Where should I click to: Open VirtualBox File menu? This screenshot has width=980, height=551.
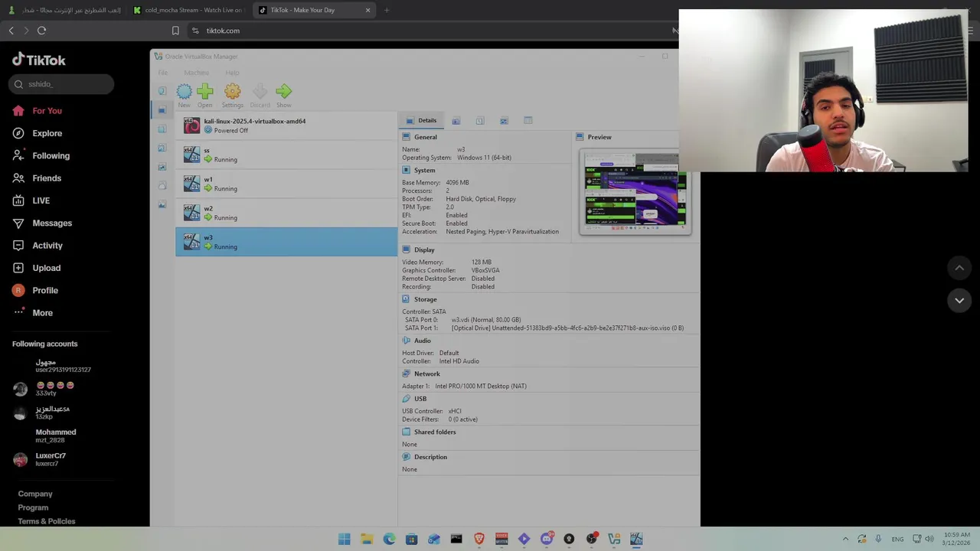tap(163, 73)
